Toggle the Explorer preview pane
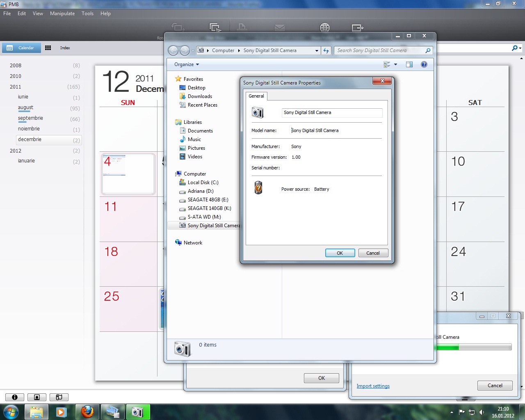The image size is (525, 420). coord(409,64)
